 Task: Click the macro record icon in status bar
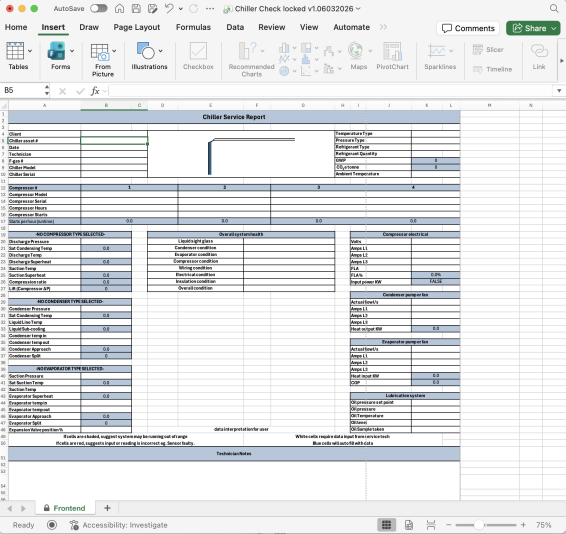52,525
